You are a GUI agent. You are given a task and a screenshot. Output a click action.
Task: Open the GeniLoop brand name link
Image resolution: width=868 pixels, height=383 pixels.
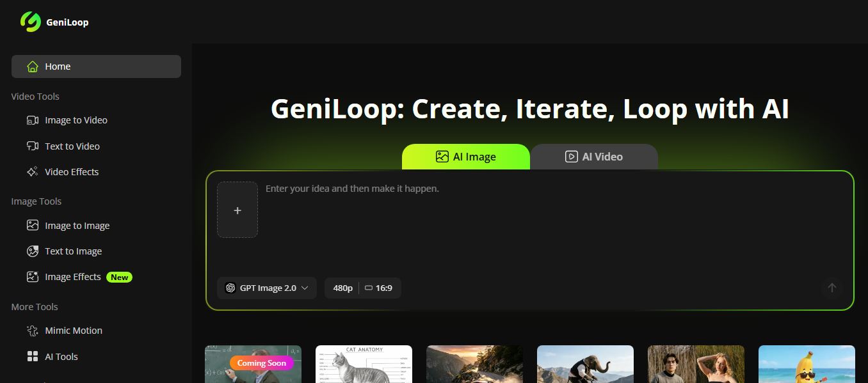pos(67,22)
